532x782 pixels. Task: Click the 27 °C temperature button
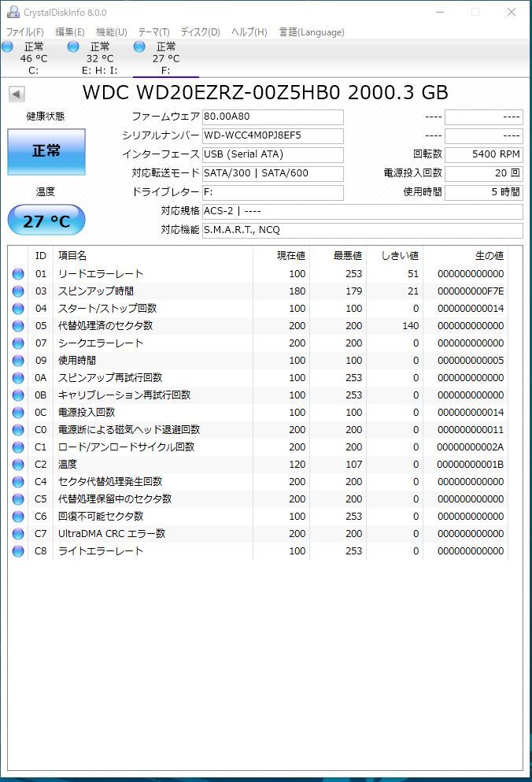[x=46, y=220]
